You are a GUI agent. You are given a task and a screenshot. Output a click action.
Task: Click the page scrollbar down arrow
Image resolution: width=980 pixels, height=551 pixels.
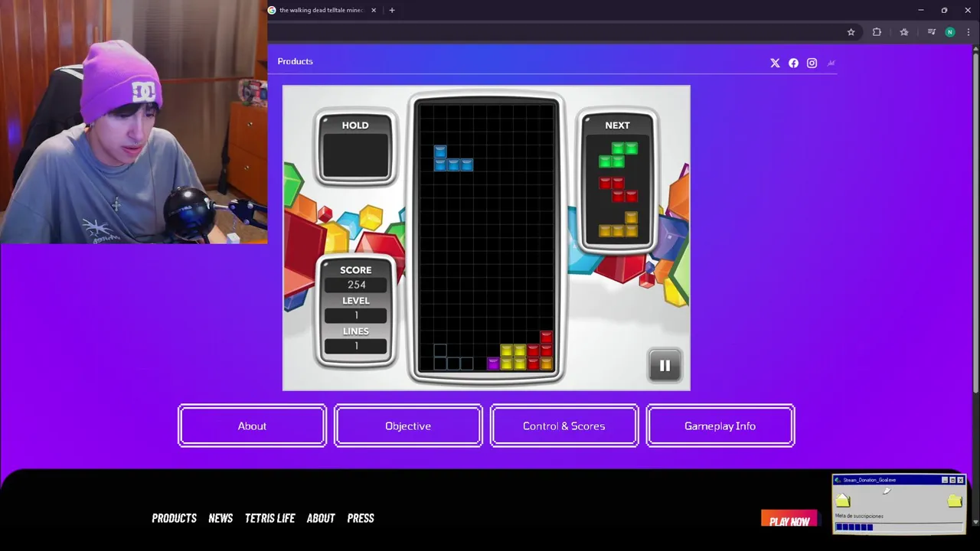[x=975, y=522]
